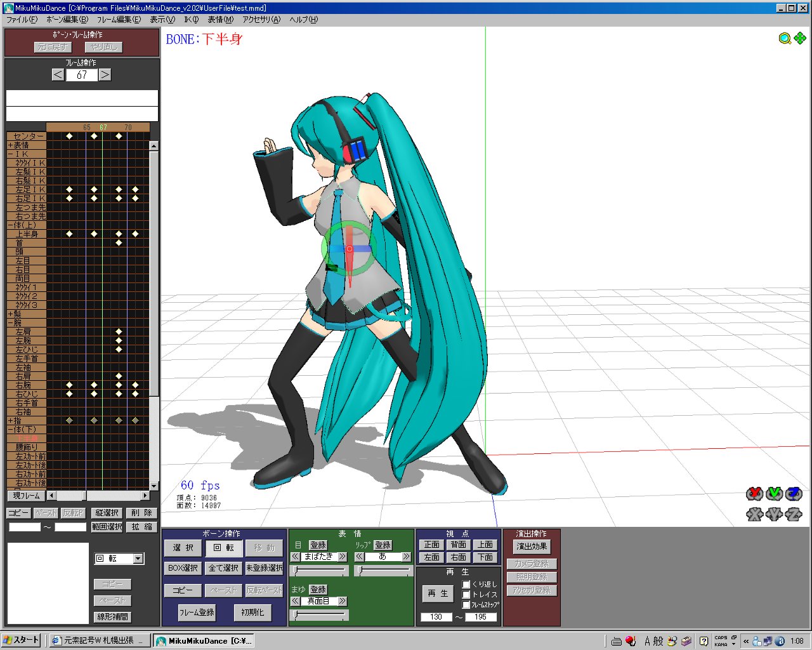This screenshot has width=812, height=650.
Task: Open the IME tools palette icon
Action: click(x=686, y=641)
